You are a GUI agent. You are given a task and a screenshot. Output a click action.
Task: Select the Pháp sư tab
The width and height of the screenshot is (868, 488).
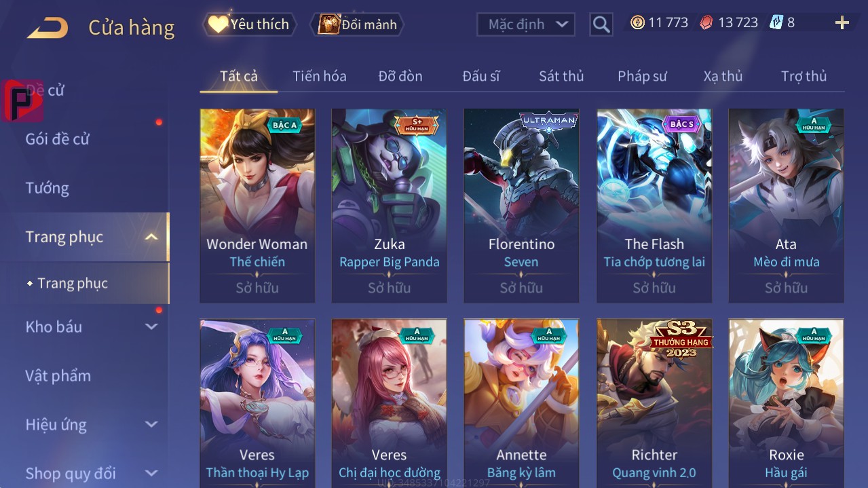click(642, 76)
